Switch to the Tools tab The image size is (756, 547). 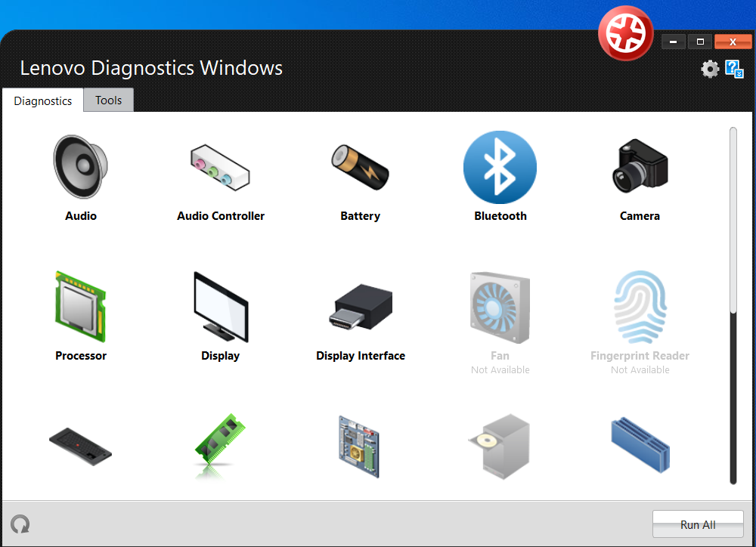coord(108,100)
